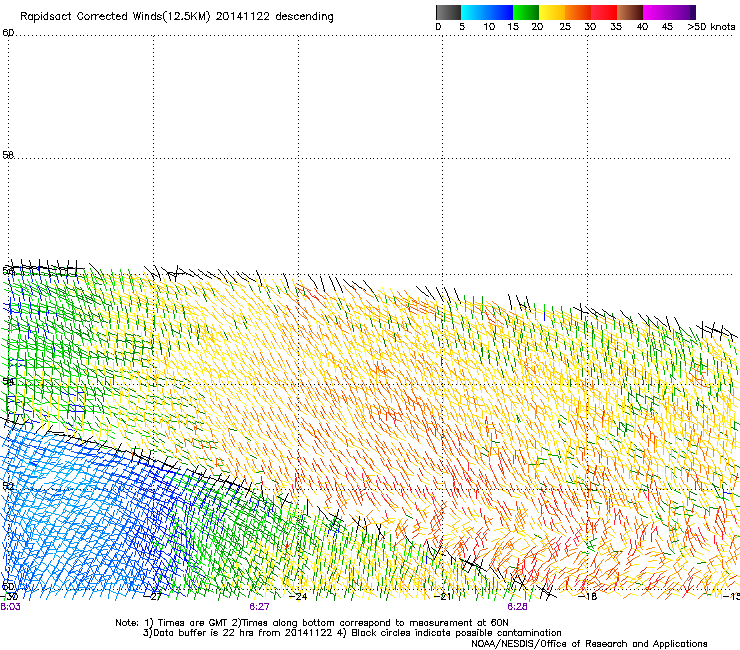Image resolution: width=740 pixels, height=650 pixels.
Task: Click the purple time label ending in :27
Action: point(259,607)
